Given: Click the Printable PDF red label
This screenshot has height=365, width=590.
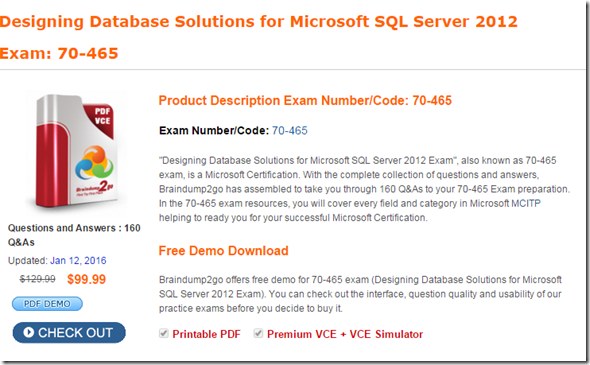Looking at the screenshot, I should point(206,334).
